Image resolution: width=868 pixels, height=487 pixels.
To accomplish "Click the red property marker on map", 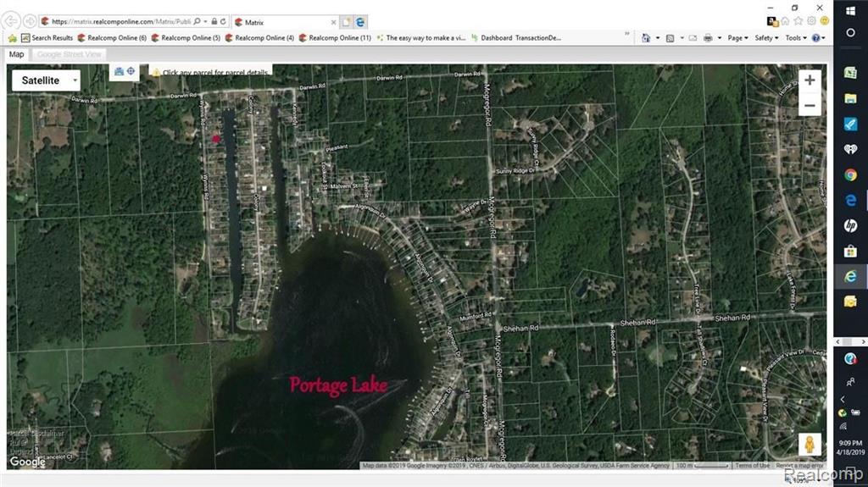I will [x=216, y=139].
